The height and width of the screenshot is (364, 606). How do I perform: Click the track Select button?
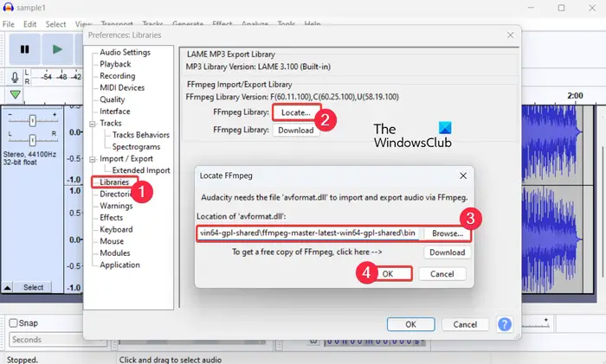(33, 288)
